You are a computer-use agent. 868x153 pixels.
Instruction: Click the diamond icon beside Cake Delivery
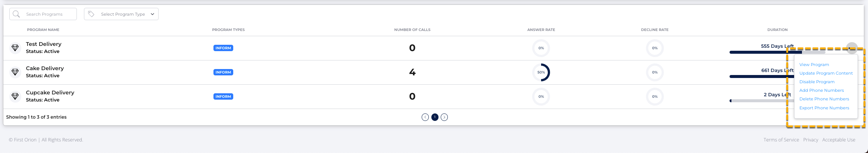tap(15, 72)
